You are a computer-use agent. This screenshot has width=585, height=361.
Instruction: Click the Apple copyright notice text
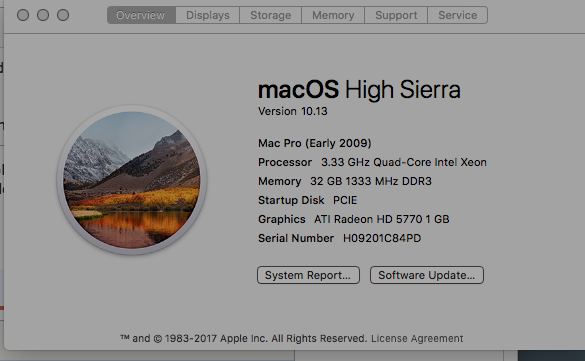[244, 338]
